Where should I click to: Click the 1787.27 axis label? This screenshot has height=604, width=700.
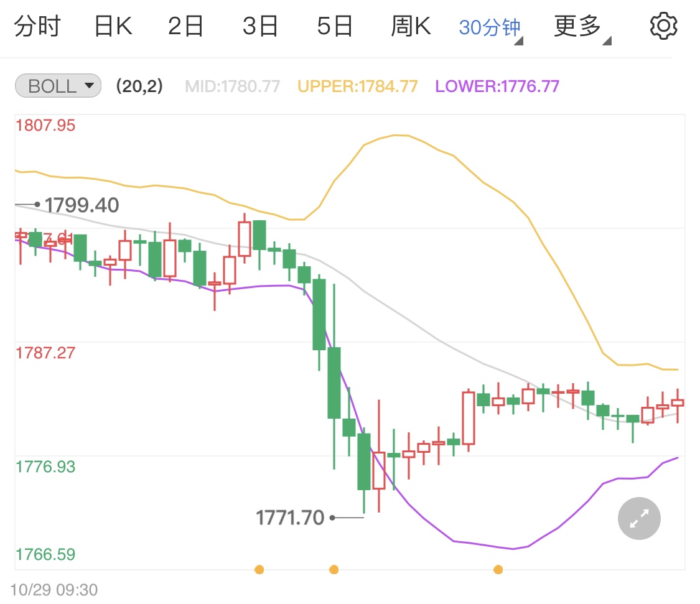tap(45, 353)
